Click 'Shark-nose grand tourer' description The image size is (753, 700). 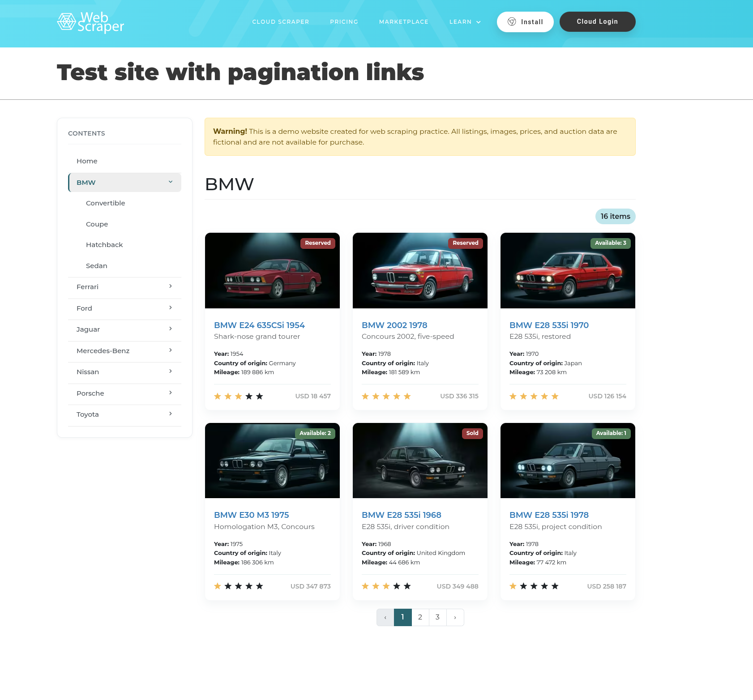[257, 337]
